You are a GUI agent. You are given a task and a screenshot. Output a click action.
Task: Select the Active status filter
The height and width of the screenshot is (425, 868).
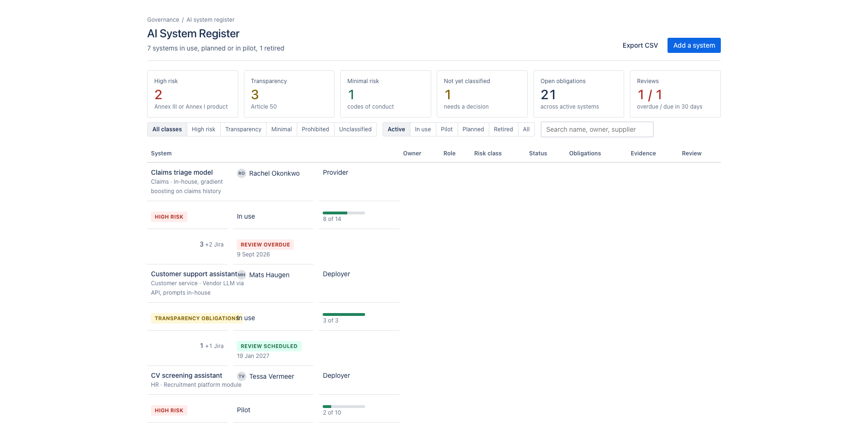pos(396,129)
